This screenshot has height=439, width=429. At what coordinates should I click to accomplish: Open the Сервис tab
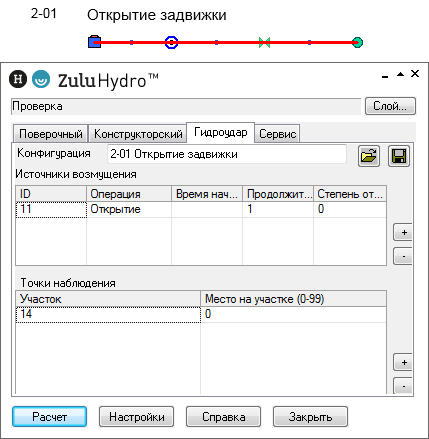[x=277, y=134]
